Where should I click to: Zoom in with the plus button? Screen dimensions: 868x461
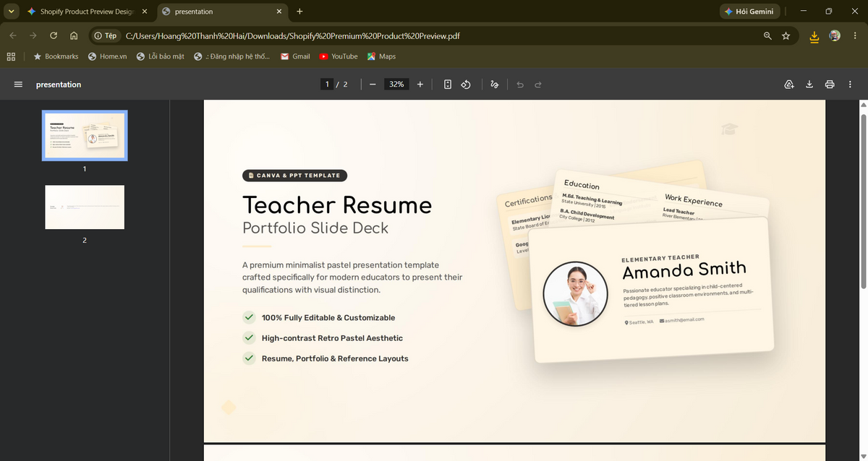coord(420,85)
